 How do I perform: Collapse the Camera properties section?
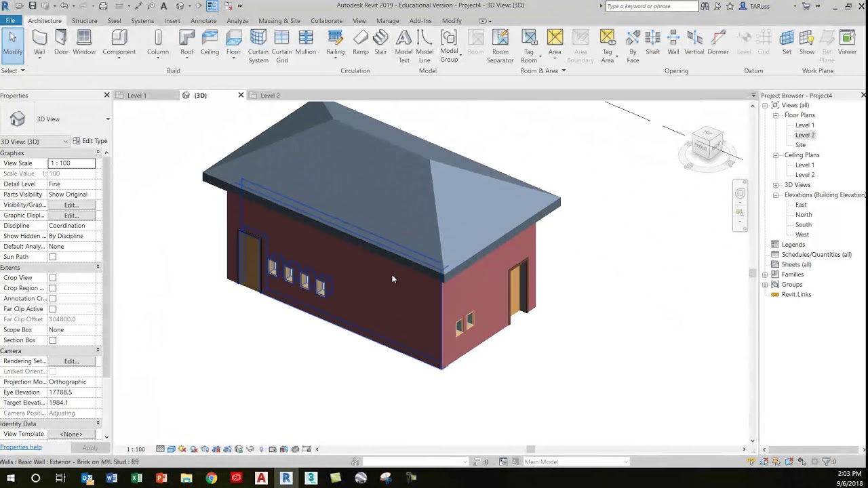tap(98, 350)
